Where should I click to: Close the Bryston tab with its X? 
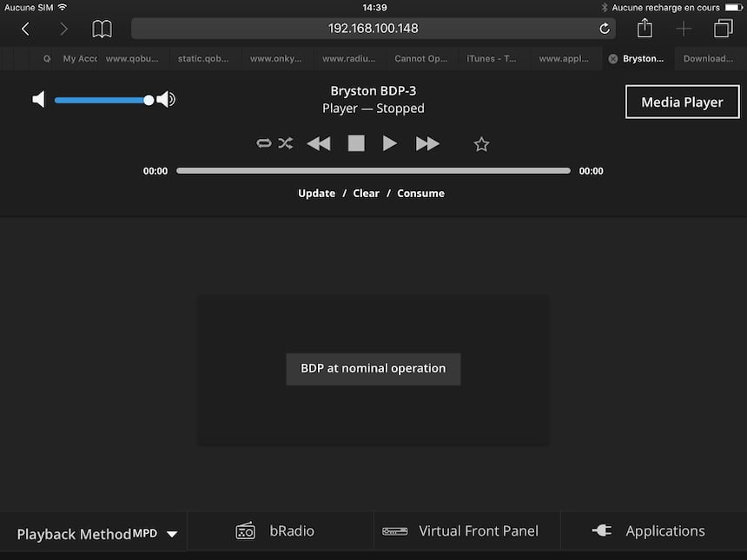[x=613, y=58]
